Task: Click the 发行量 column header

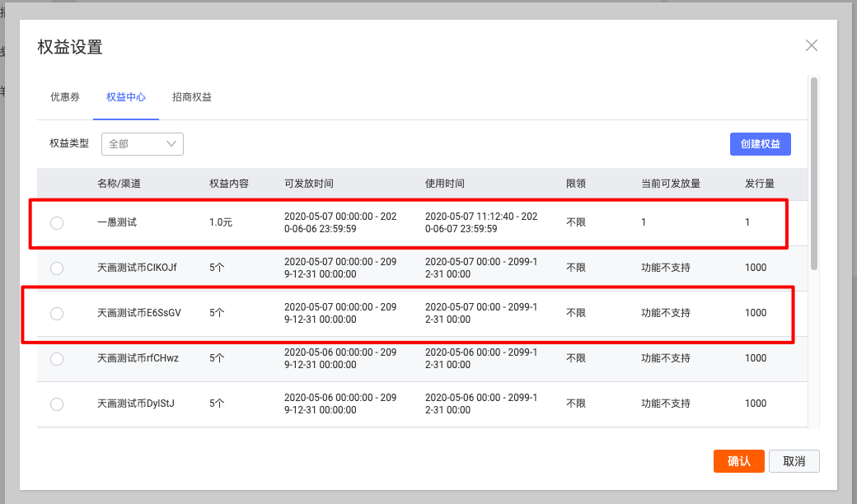Action: click(x=759, y=184)
